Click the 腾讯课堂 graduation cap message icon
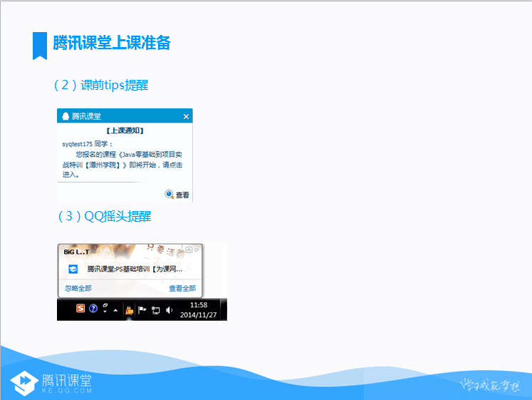532x400 pixels. coord(73,270)
